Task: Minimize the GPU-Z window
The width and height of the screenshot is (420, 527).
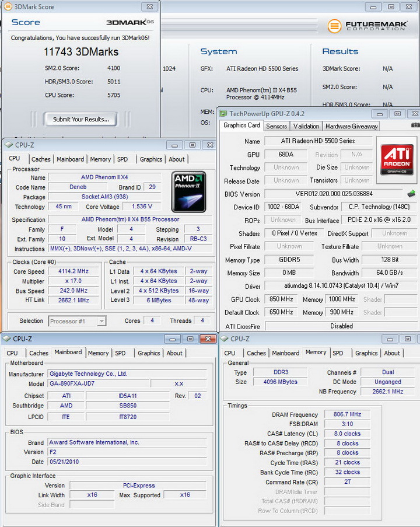Action: click(x=380, y=114)
